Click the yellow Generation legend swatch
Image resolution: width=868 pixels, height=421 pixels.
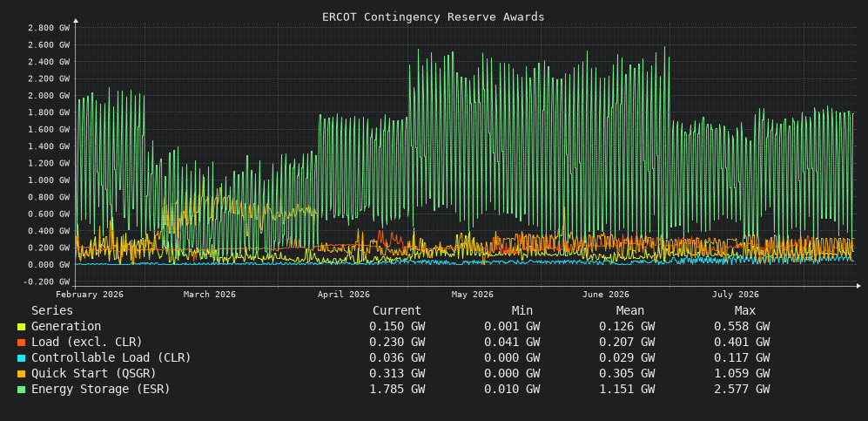21,328
